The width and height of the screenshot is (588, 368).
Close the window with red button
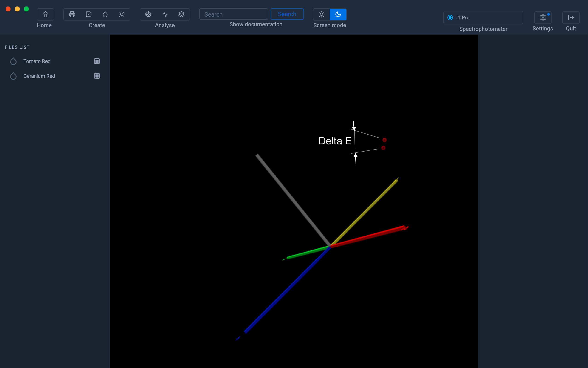tap(8, 9)
